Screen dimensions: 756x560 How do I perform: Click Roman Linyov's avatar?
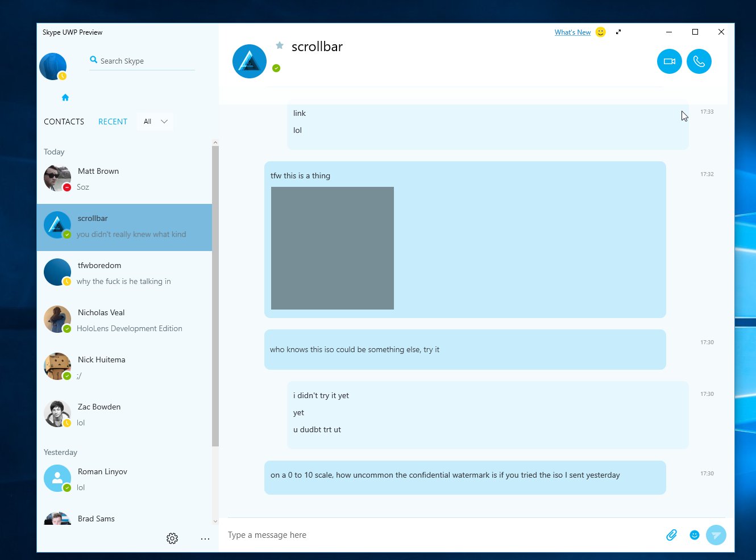(57, 478)
